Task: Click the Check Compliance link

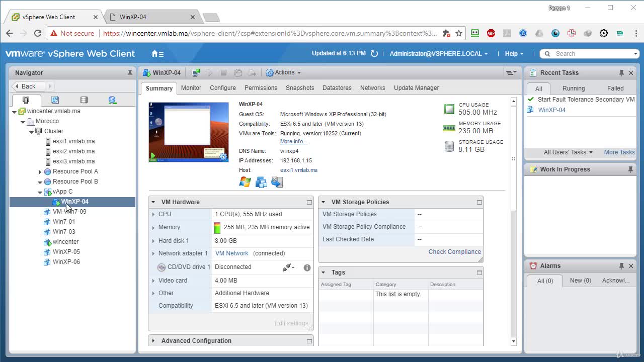Action: click(455, 252)
